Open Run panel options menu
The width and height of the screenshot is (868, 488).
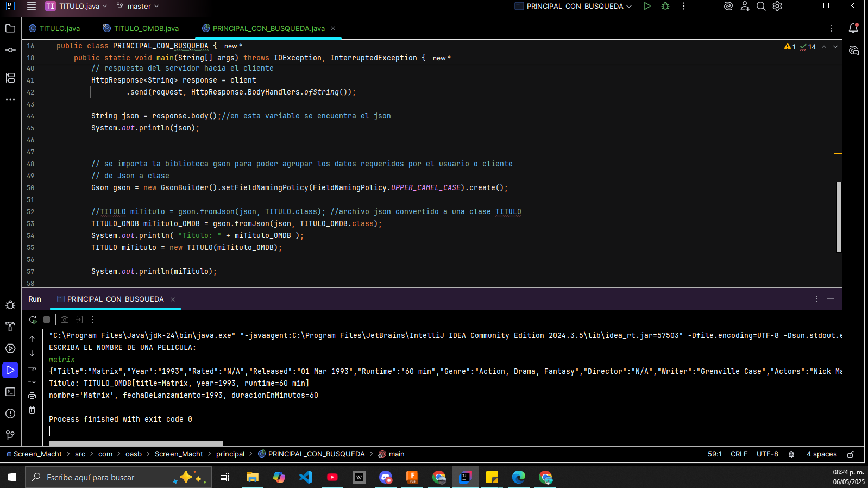pyautogui.click(x=816, y=299)
